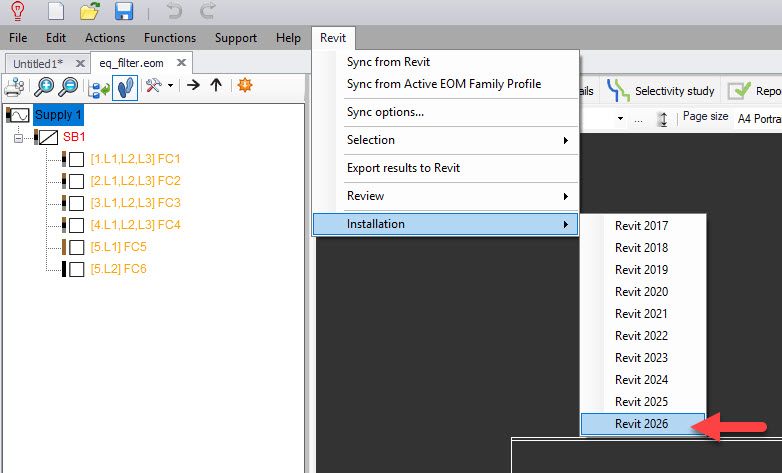
Task: Redo the last action
Action: 208,10
